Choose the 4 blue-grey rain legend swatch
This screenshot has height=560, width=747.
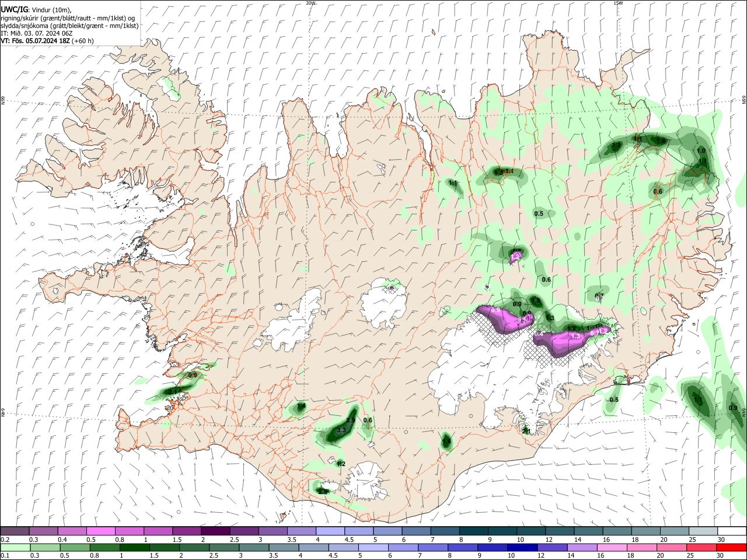[x=313, y=547]
